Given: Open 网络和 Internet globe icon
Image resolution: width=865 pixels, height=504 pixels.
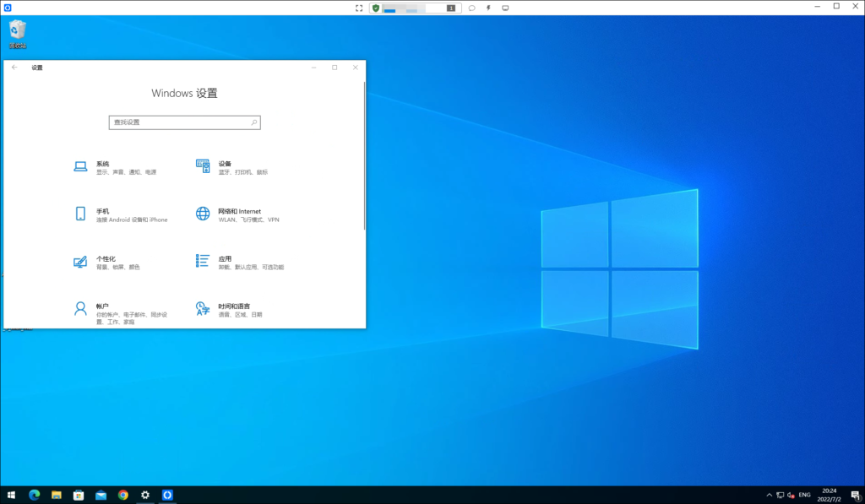Looking at the screenshot, I should (x=203, y=214).
